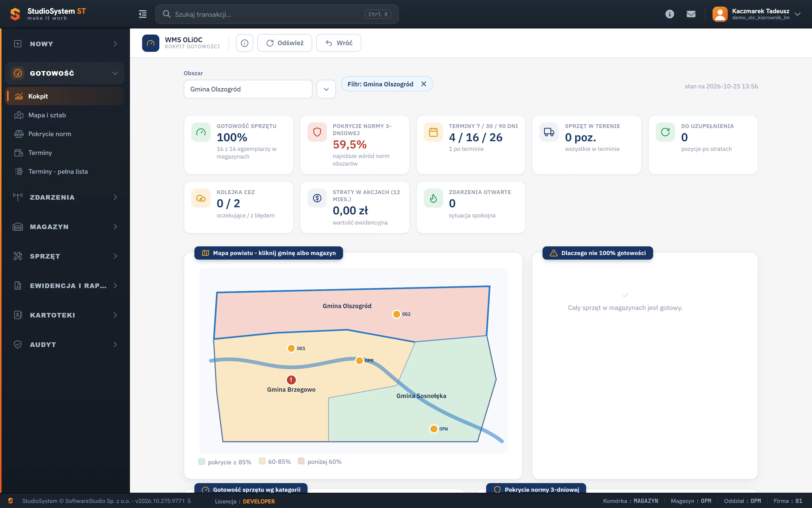Click the truck icon on Sprzęt w terenie

pos(549,132)
